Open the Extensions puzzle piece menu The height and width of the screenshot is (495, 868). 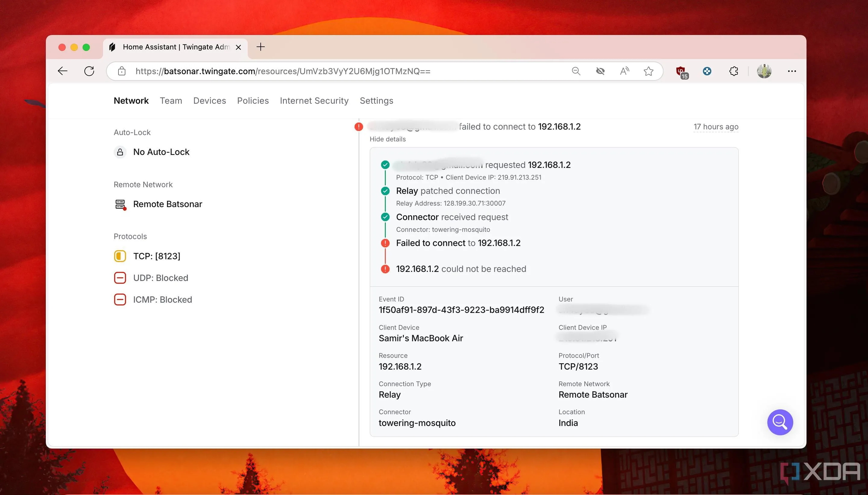[x=734, y=71]
